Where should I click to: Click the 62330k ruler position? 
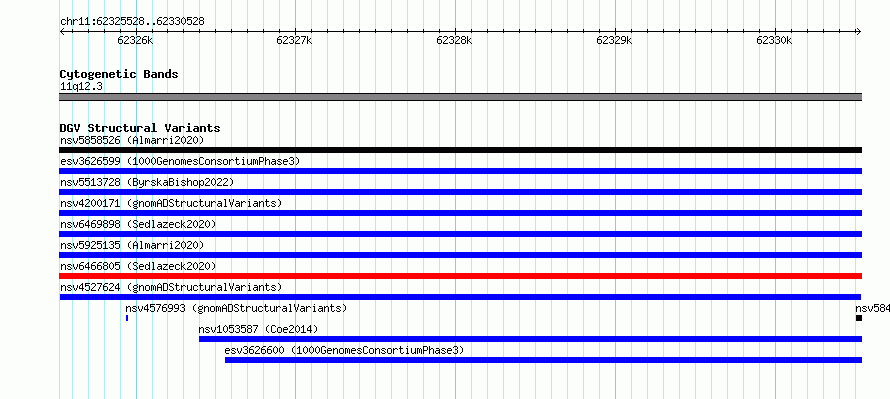pyautogui.click(x=775, y=40)
